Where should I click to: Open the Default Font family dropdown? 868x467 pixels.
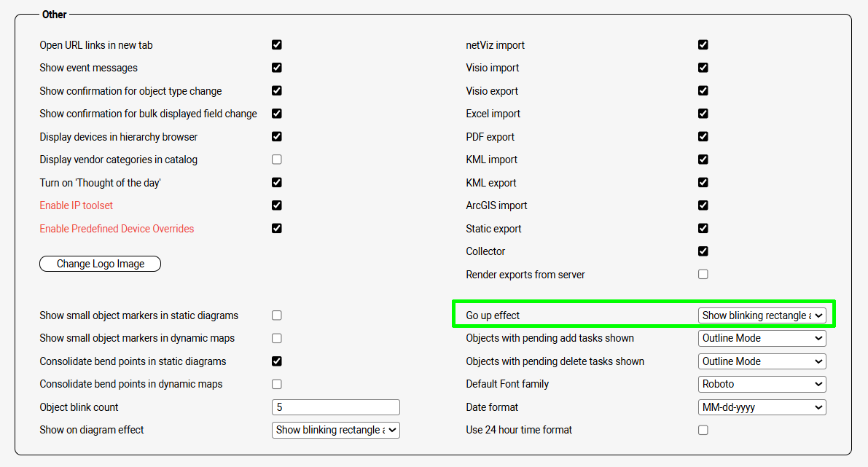tap(762, 384)
